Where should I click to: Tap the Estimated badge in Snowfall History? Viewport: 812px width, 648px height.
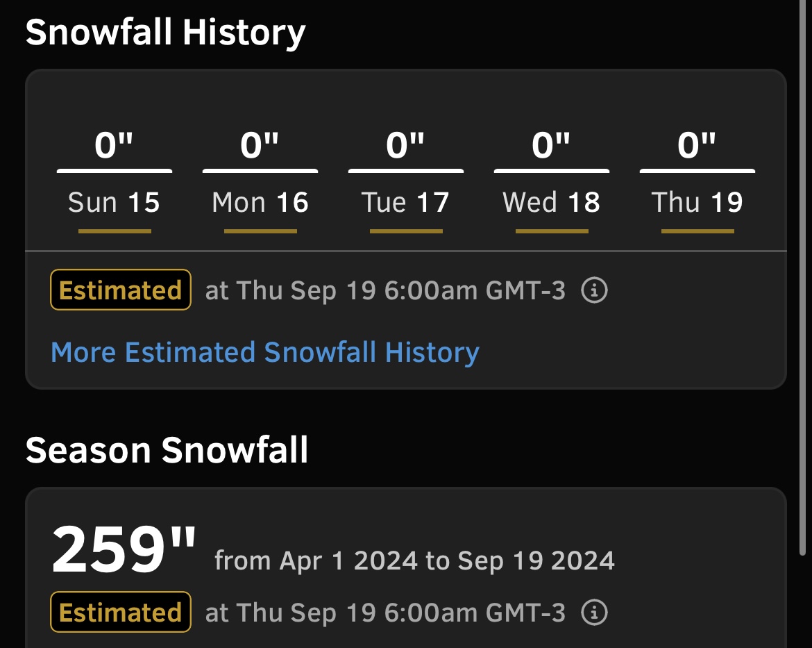click(x=121, y=290)
